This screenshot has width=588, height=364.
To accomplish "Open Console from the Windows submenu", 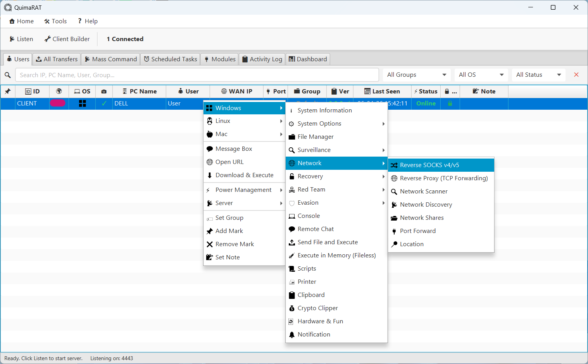I will click(308, 216).
